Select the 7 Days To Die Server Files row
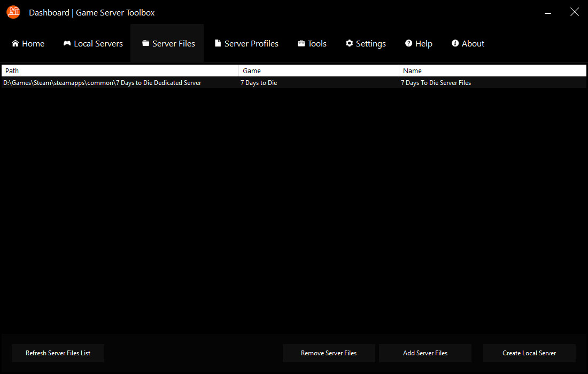Viewport: 588px width, 374px height. tap(214, 82)
